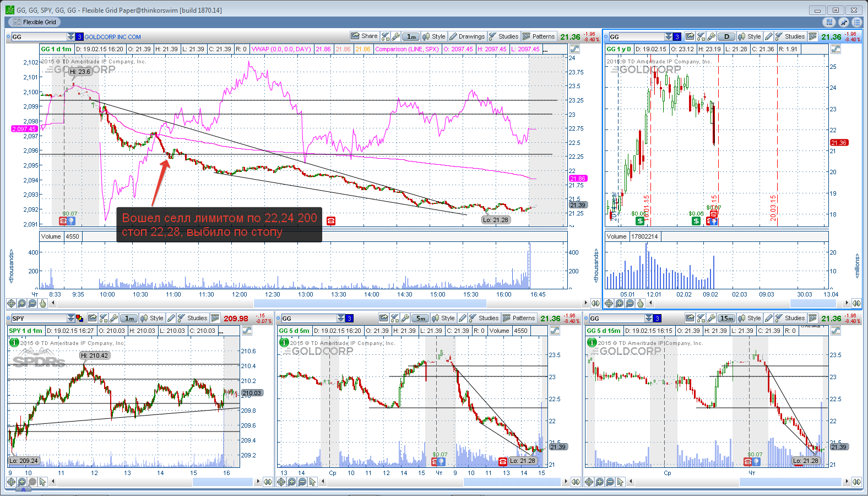Select blue link color 3 on GG 1m chart
This screenshot has width=868, height=496.
[79, 37]
